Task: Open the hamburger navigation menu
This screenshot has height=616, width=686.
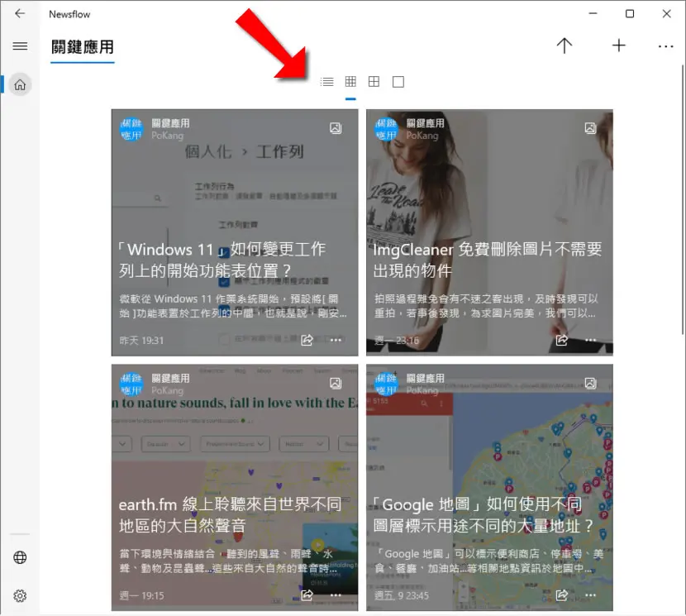Action: tap(20, 46)
